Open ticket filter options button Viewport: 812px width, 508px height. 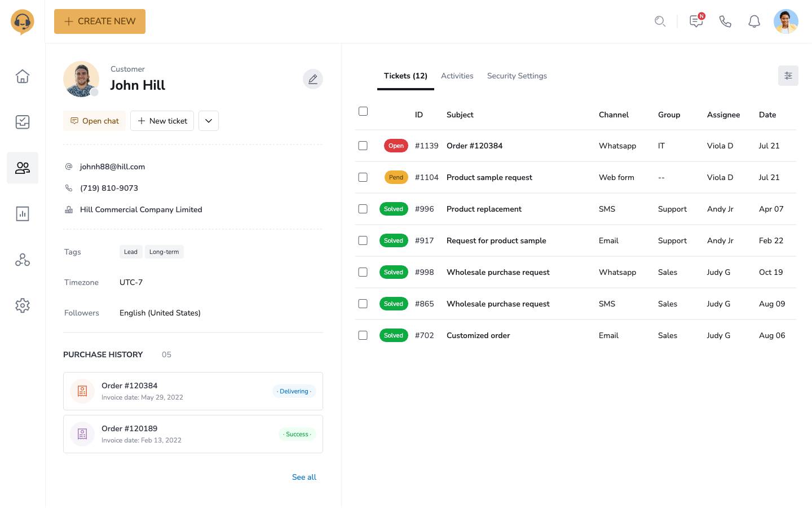point(788,76)
